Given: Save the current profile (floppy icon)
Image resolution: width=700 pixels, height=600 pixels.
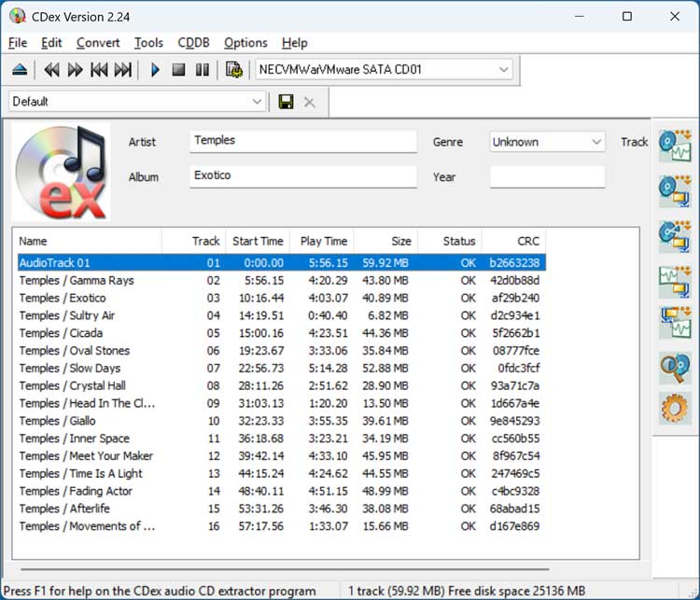Looking at the screenshot, I should tap(286, 102).
